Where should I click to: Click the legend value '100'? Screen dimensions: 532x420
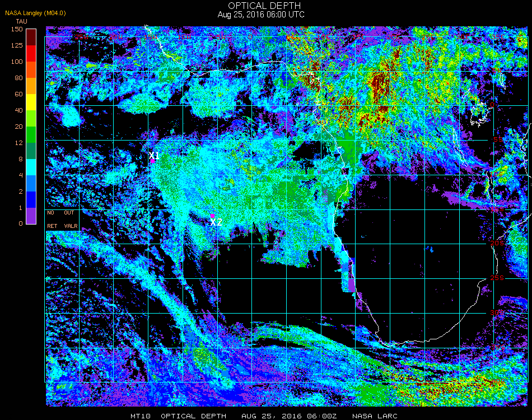click(x=17, y=62)
